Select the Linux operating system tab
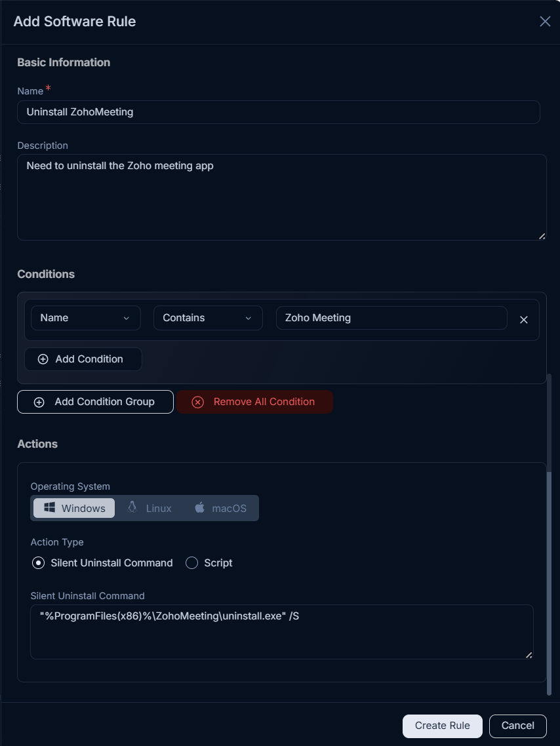The image size is (560, 746). (150, 508)
